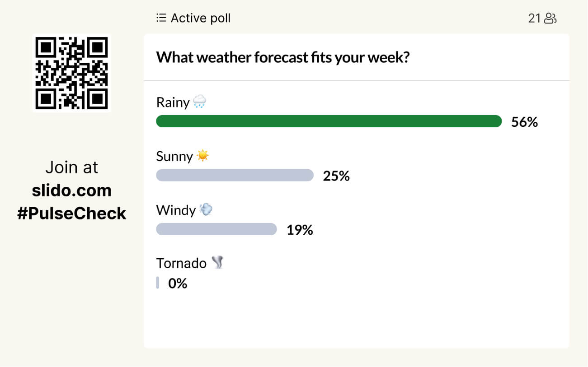Click the #PulseCheck event code
The height and width of the screenshot is (367, 588).
(x=72, y=214)
